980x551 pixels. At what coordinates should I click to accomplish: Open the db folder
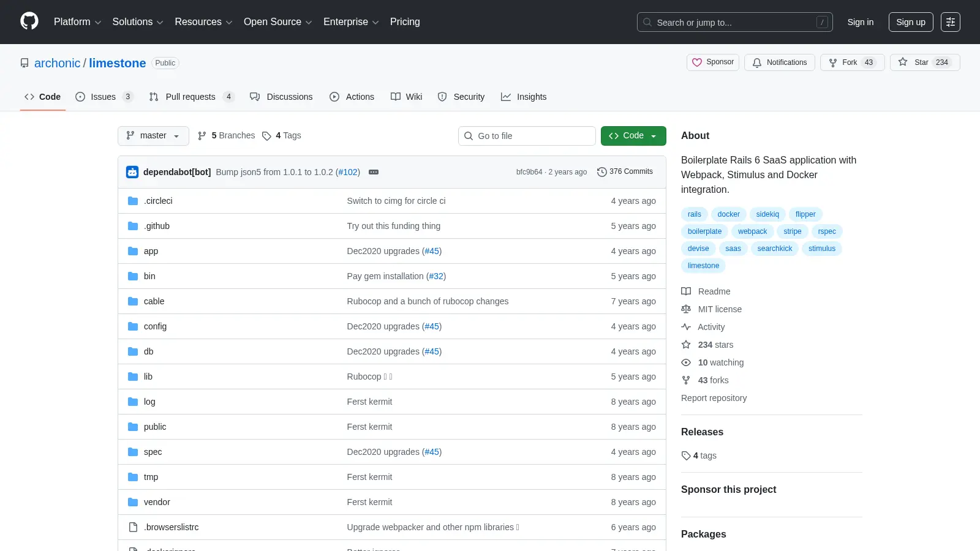[148, 351]
